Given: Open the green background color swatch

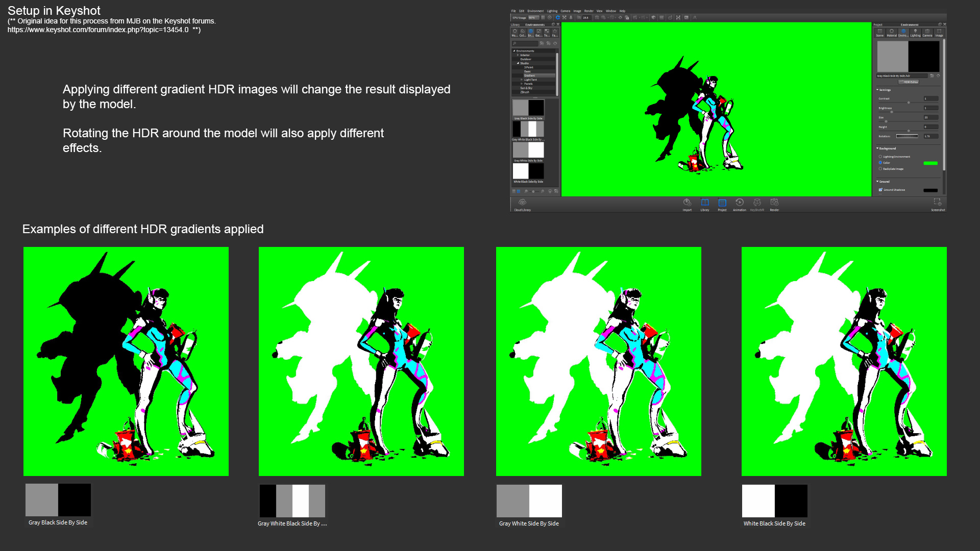Looking at the screenshot, I should [930, 163].
